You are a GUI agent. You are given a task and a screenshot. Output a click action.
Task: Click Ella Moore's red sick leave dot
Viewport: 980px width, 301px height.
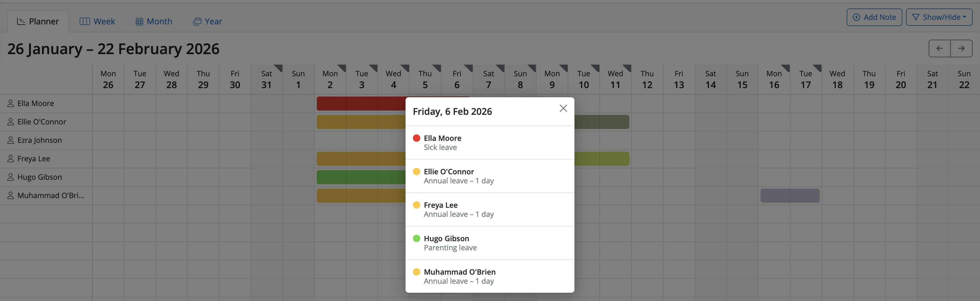(x=416, y=138)
